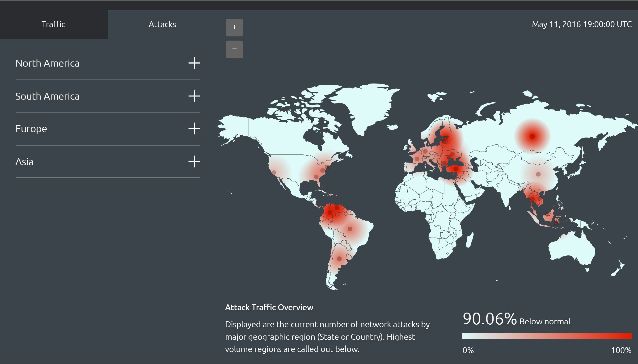The height and width of the screenshot is (364, 638).
Task: Expand North America with its plus icon
Action: click(194, 63)
